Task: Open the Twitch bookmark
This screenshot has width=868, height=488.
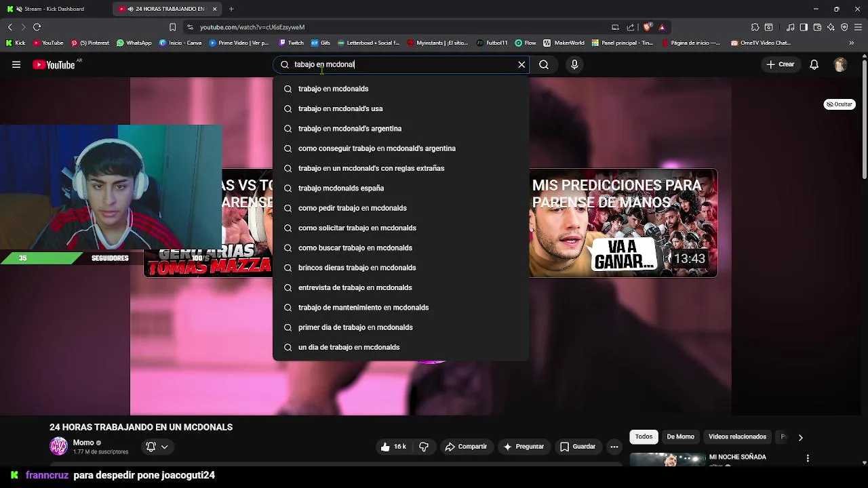Action: [292, 43]
